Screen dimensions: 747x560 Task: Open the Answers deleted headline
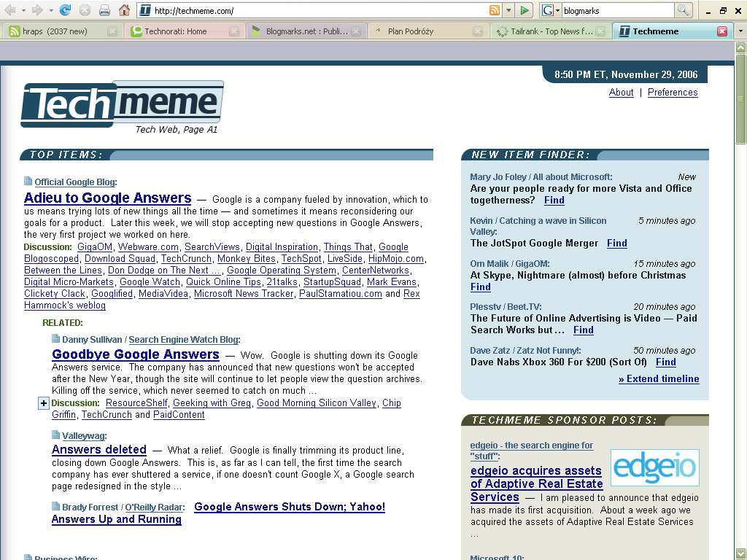(x=99, y=449)
